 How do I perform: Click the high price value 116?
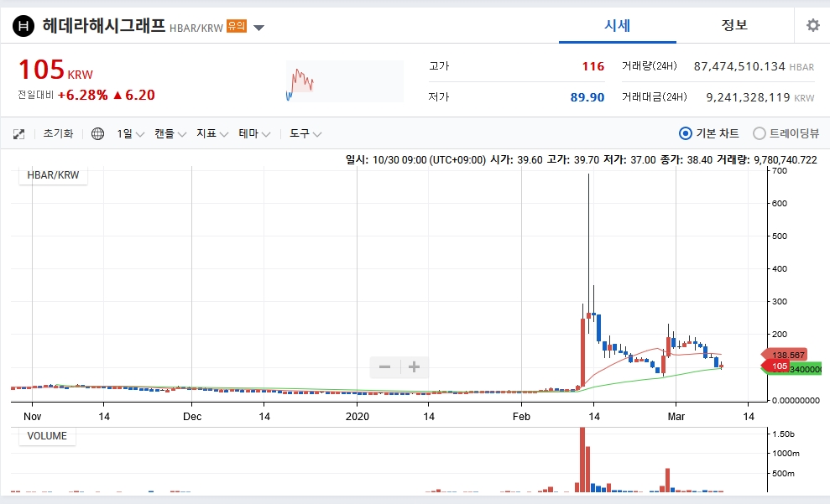pos(592,66)
